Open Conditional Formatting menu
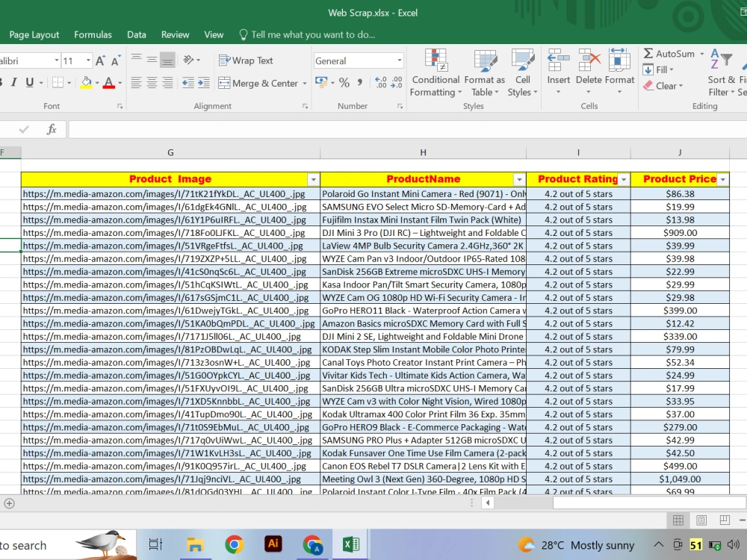 436,73
